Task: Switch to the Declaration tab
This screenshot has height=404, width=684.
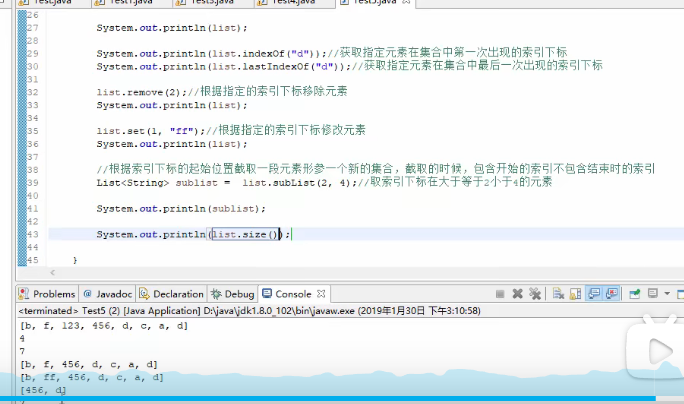Action: [171, 294]
